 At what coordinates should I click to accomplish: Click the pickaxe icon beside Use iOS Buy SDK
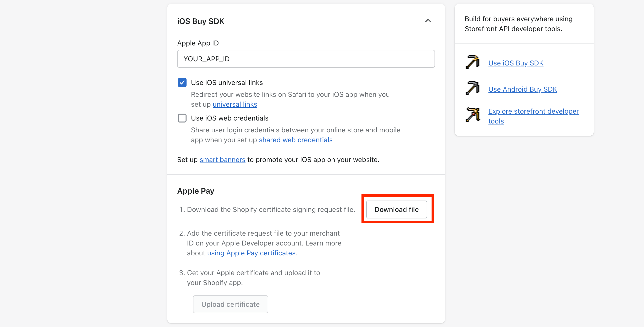[x=473, y=61]
